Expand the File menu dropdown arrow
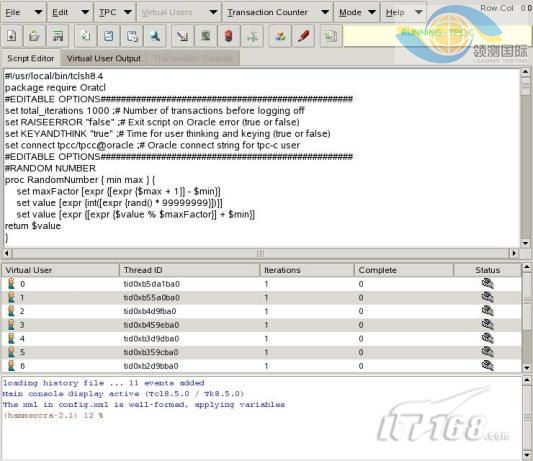533x461 pixels. (38, 12)
